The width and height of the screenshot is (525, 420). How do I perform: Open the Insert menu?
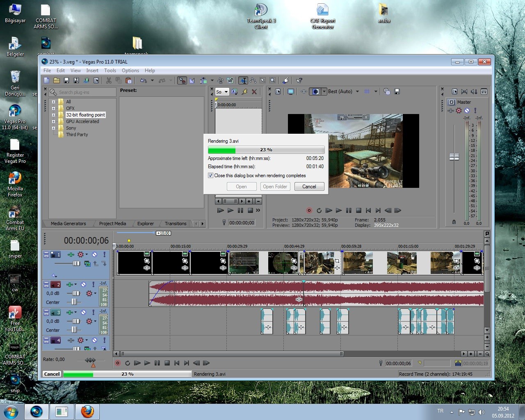92,71
